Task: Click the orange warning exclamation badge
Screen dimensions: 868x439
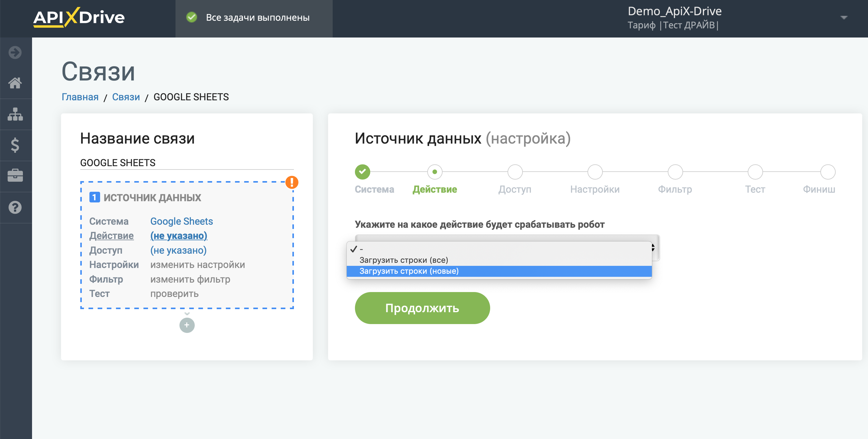Action: (292, 182)
